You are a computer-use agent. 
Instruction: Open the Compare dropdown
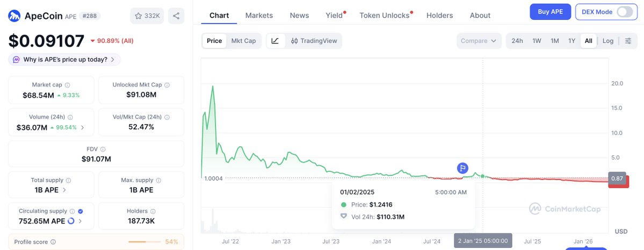tap(479, 41)
